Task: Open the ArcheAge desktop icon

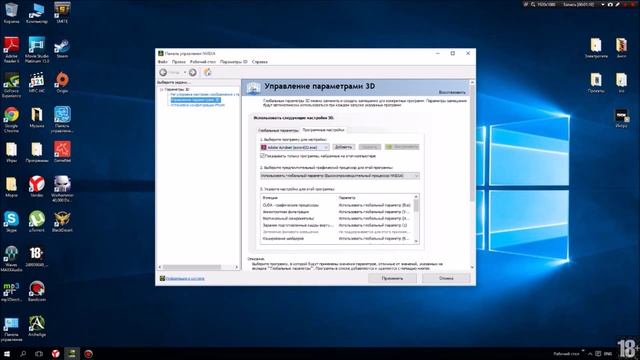Action: click(x=37, y=326)
